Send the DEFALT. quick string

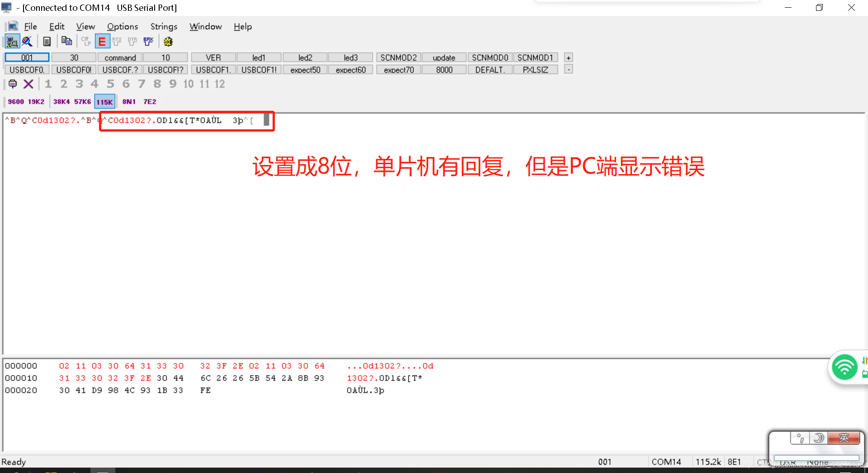(x=490, y=70)
